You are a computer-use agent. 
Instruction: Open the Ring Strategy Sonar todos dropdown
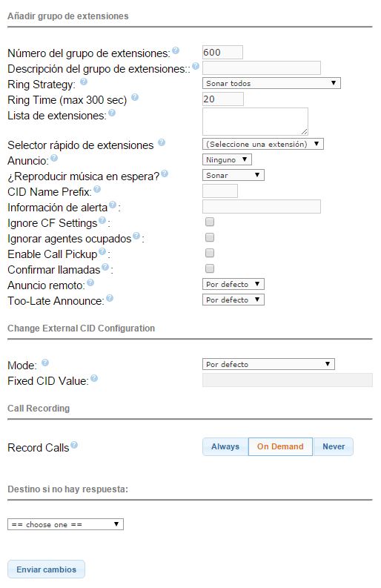pos(271,83)
